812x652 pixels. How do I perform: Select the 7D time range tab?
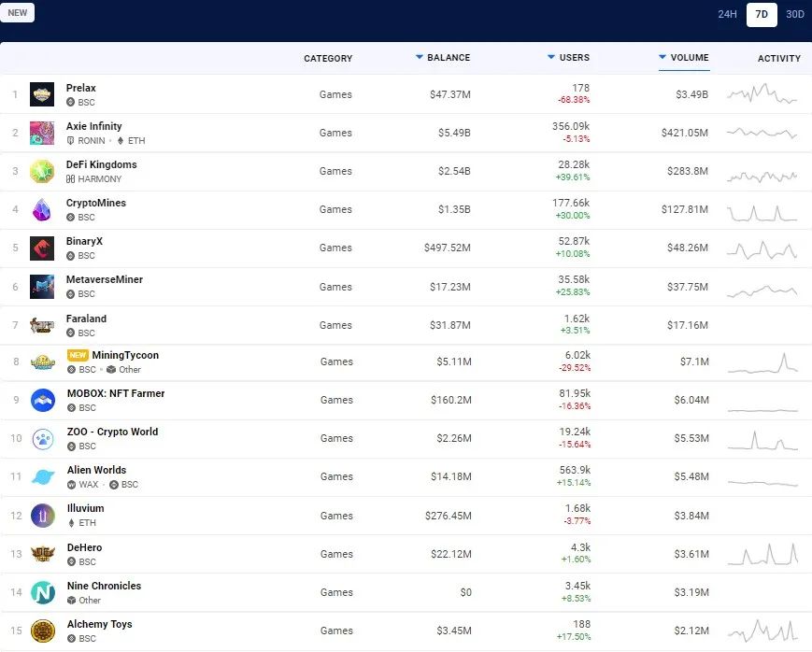[762, 15]
